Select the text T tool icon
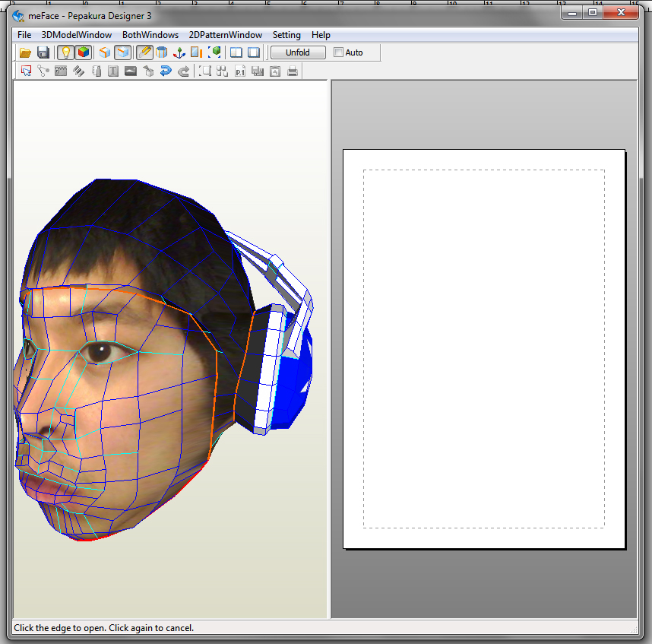 [113, 71]
